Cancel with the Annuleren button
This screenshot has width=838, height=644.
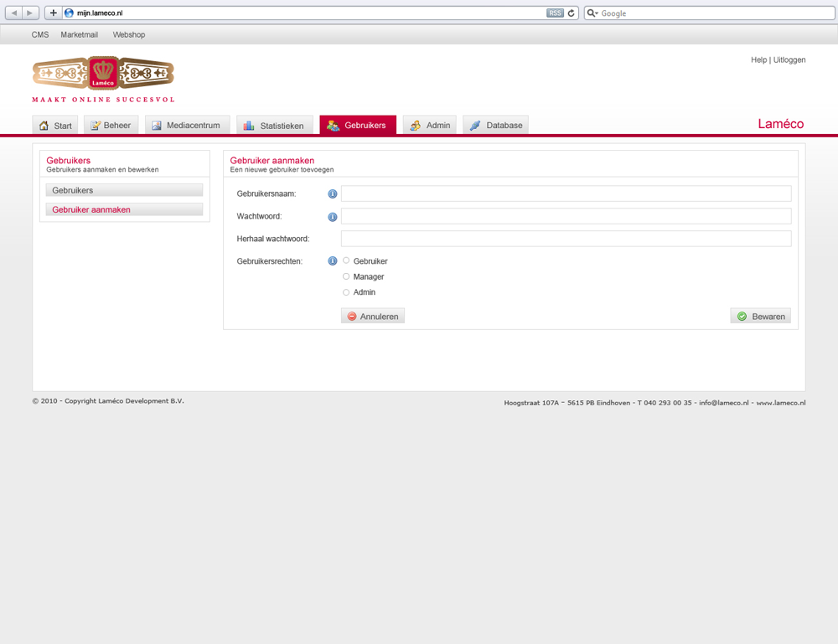(373, 317)
